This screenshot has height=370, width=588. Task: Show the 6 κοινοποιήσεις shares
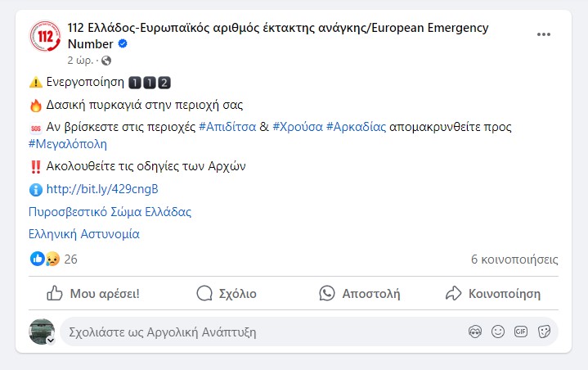click(514, 259)
